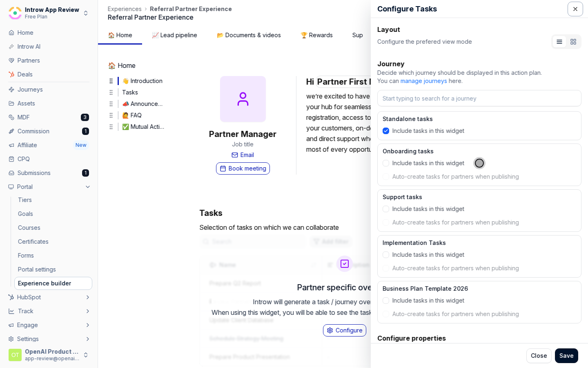
Task: Switch to the Lead pipeline tab
Action: tap(174, 35)
